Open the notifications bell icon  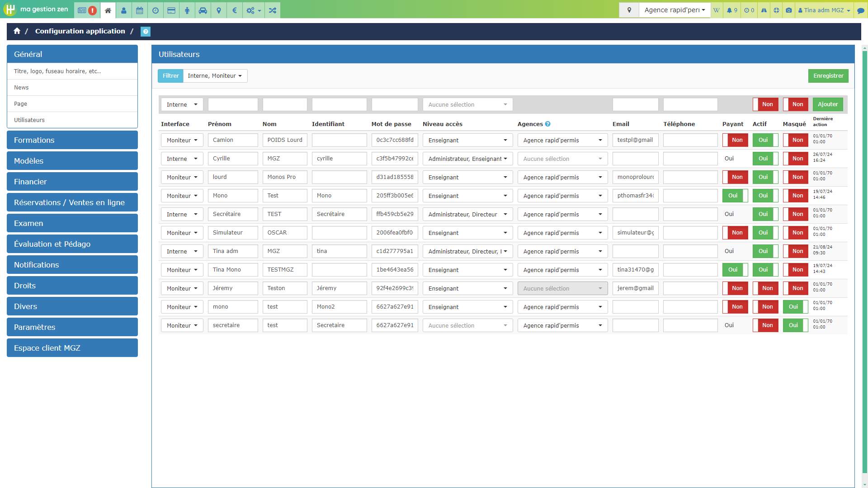[x=731, y=10]
